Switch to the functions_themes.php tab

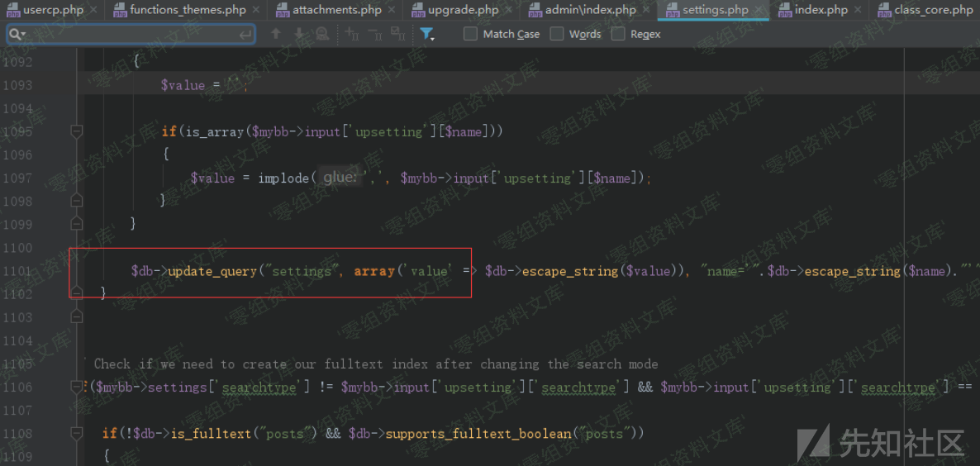(188, 10)
